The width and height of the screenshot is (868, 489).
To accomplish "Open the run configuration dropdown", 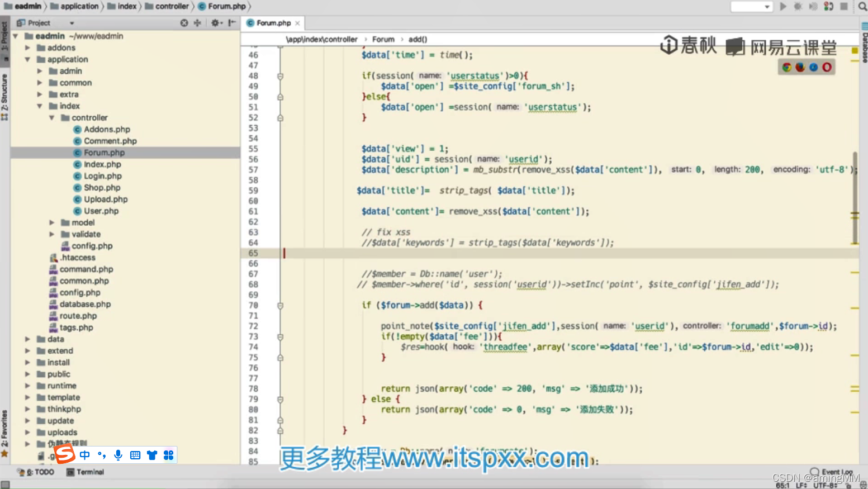I will coord(752,7).
